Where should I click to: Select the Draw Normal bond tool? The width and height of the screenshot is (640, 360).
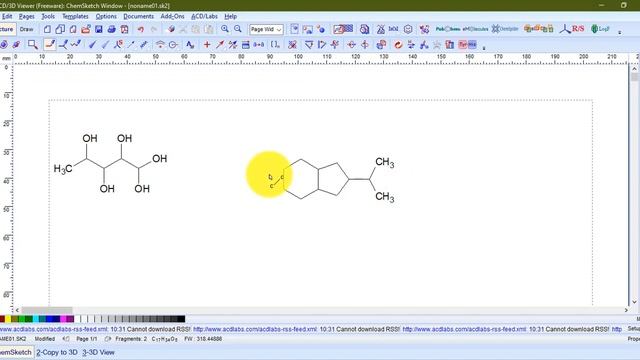point(50,44)
